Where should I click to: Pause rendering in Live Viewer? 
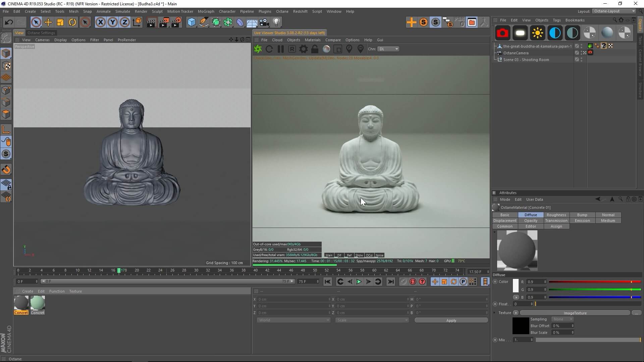click(280, 49)
